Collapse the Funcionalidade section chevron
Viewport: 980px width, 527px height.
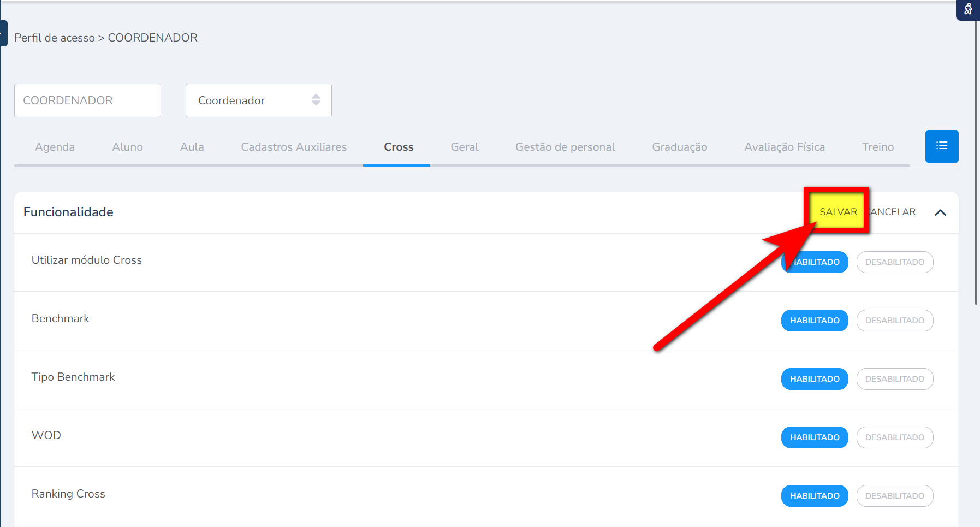(x=940, y=212)
